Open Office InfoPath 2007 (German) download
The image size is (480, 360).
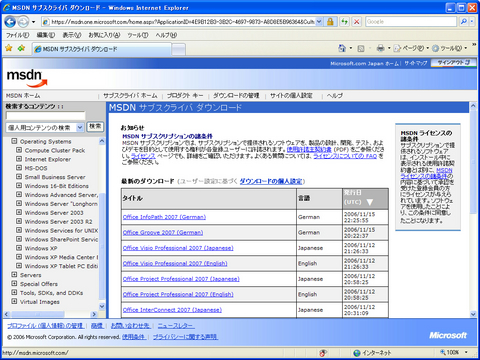click(164, 217)
